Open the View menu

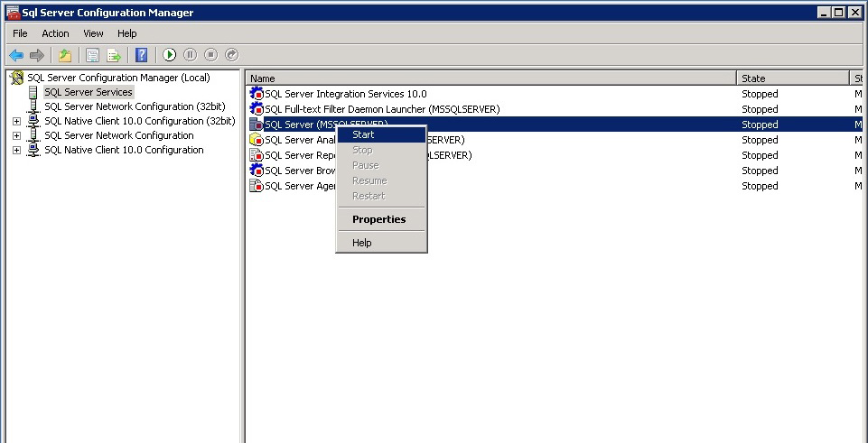[93, 33]
